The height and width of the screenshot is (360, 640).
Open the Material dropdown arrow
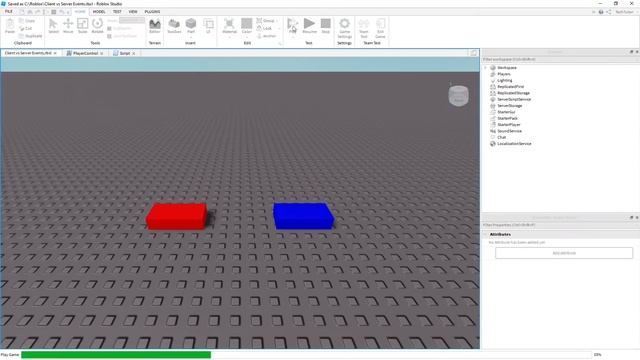click(x=229, y=37)
